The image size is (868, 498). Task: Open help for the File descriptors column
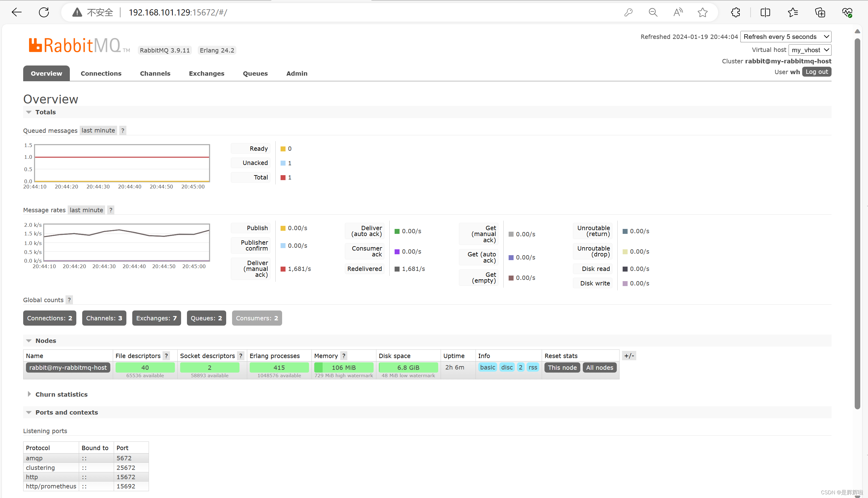pos(166,356)
